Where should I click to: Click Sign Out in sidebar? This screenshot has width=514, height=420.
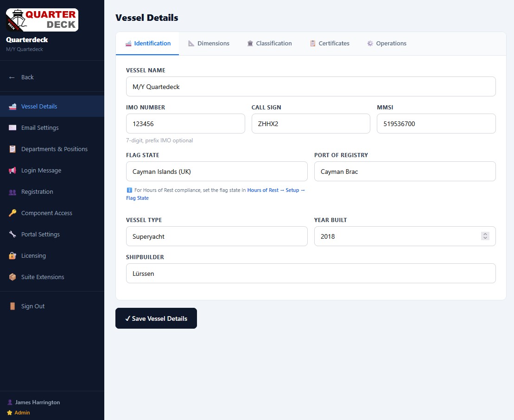[52, 306]
